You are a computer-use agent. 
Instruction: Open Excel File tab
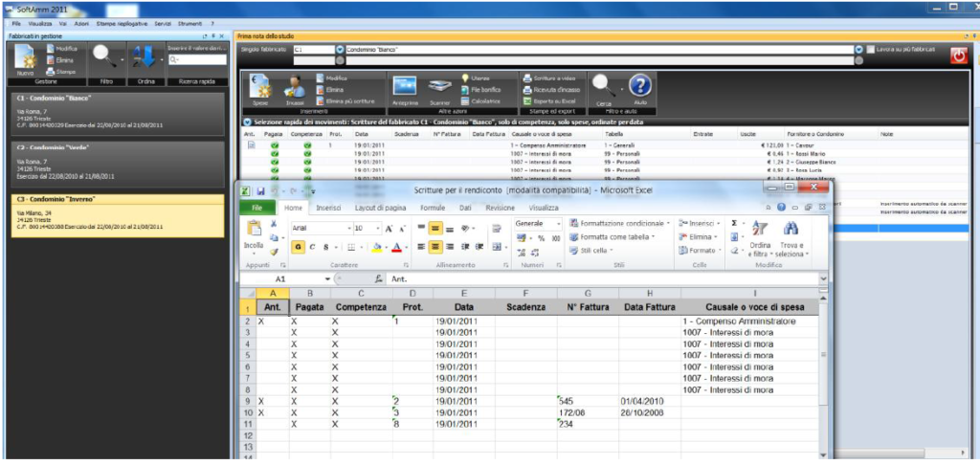pos(256,208)
